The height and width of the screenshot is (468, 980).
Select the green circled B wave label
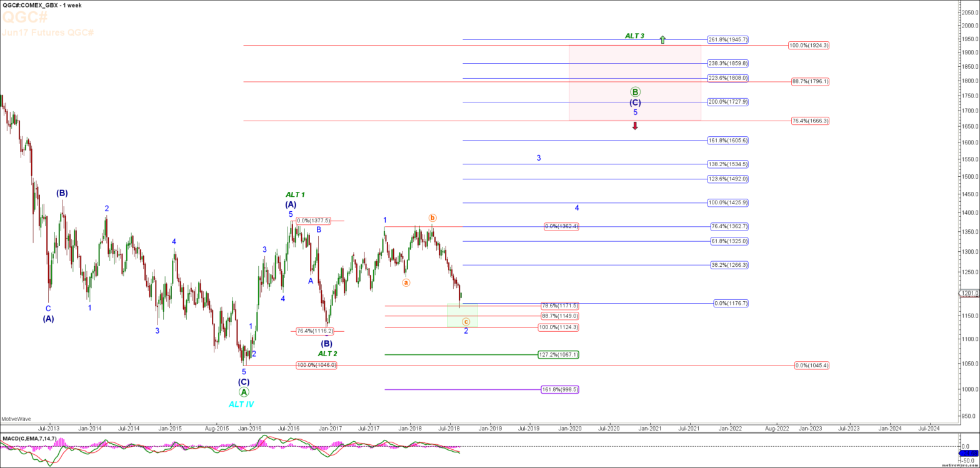click(635, 92)
